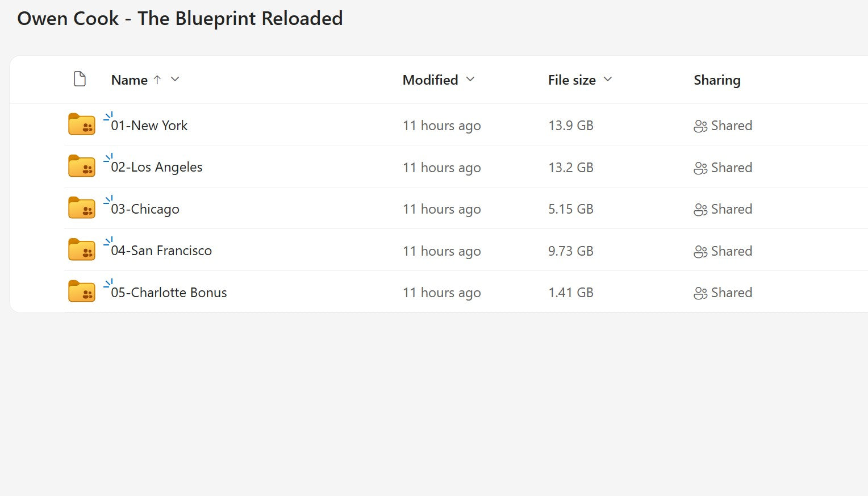Screen dimensions: 868x496
Task: Expand the File size sorting options
Action: tap(608, 80)
